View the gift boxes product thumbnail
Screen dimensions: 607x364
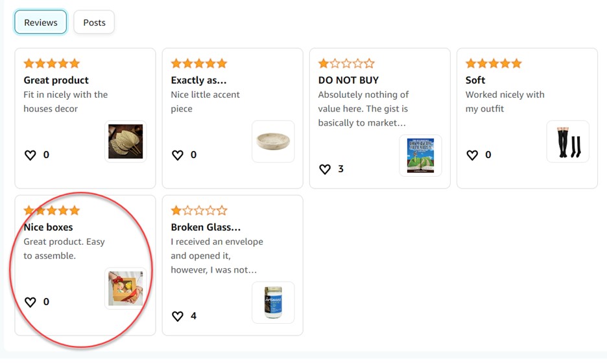(126, 288)
